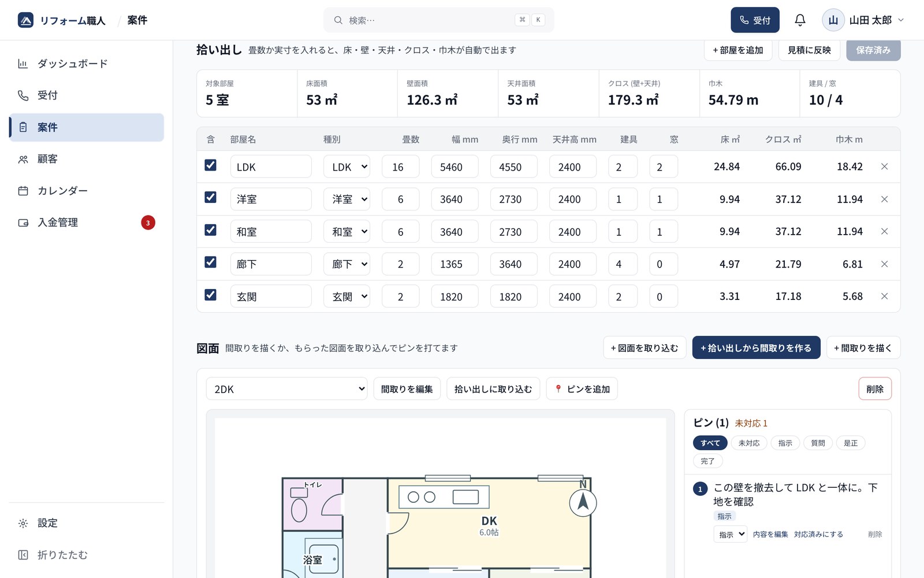Click the 廊下 建具 field showing 4
Image resolution: width=924 pixels, height=578 pixels.
coord(623,264)
